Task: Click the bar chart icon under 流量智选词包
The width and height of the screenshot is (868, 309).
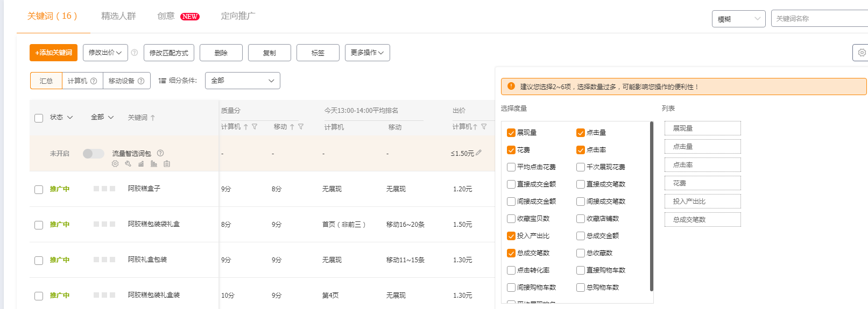Action: [x=154, y=164]
